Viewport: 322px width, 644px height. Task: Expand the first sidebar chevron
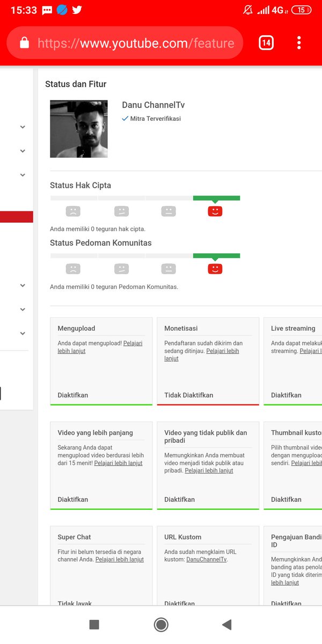(23, 127)
